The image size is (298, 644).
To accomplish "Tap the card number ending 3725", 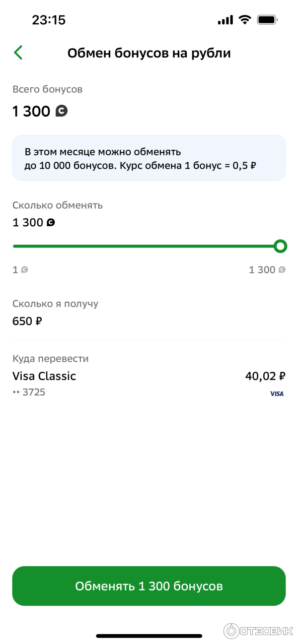I will pyautogui.click(x=29, y=392).
